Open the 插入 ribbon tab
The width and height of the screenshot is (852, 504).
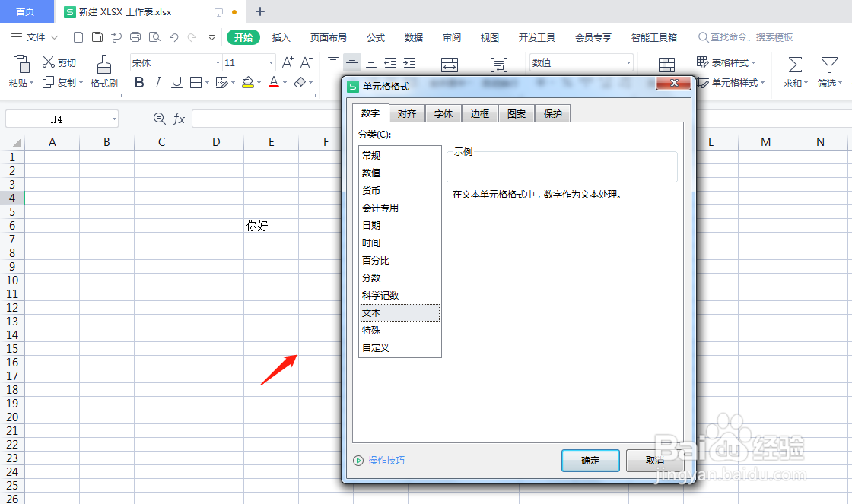click(281, 36)
